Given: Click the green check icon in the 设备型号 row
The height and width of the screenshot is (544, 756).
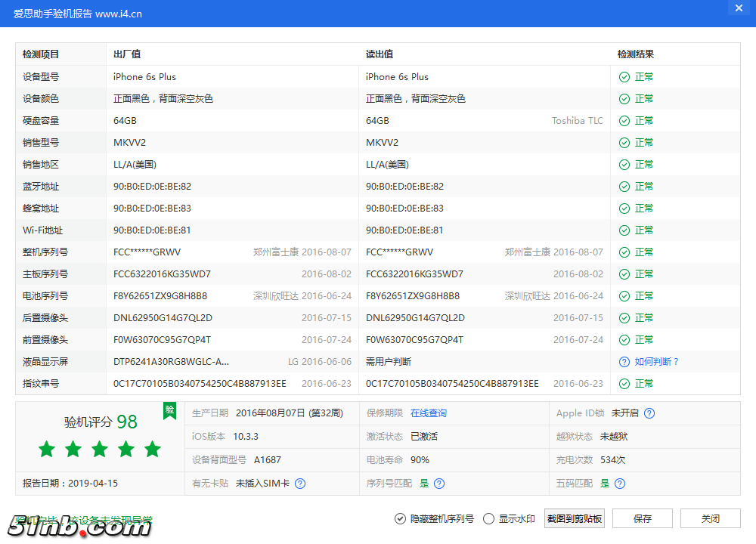Looking at the screenshot, I should tap(624, 77).
